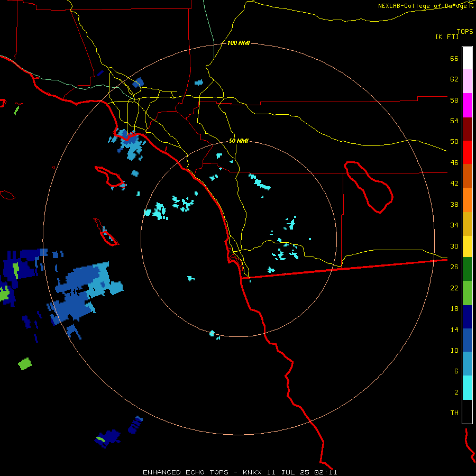This screenshot has height=476, width=476.
Task: Click the "KNKX" radar site identifier
Action: (x=253, y=472)
